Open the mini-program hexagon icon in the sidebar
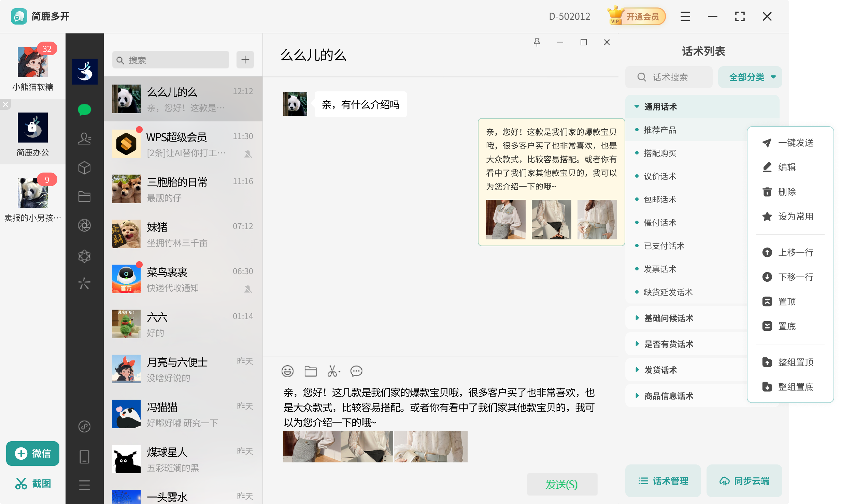Screen dimensions: 841x504 coord(84,256)
